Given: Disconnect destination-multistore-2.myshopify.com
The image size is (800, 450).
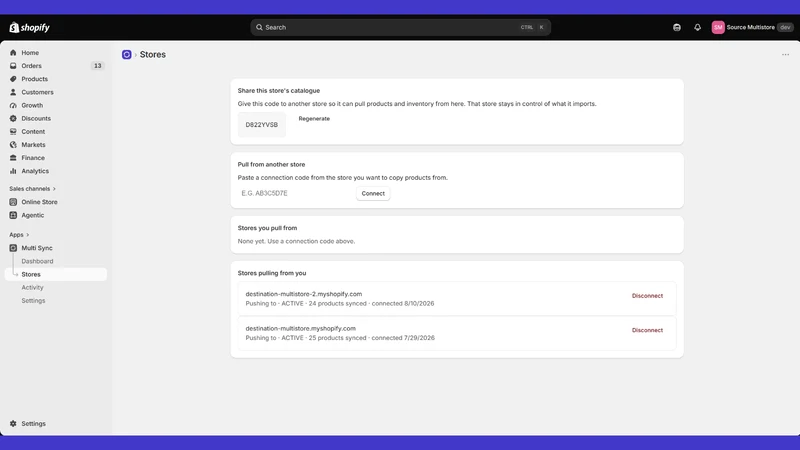Looking at the screenshot, I should (647, 296).
